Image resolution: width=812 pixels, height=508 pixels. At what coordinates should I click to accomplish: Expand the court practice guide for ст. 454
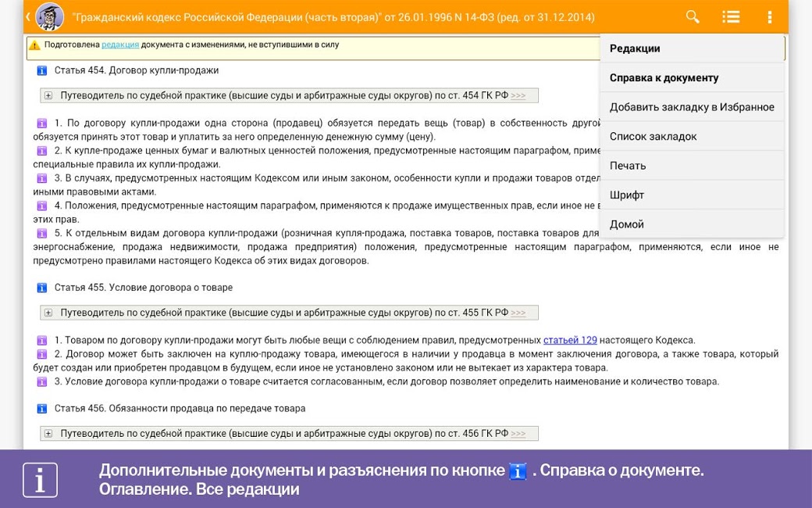48,96
